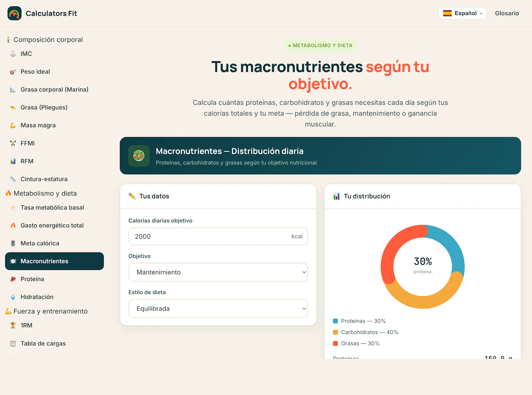Click the METABOLISMO Y DIETA badge
The height and width of the screenshot is (395, 532).
[320, 46]
